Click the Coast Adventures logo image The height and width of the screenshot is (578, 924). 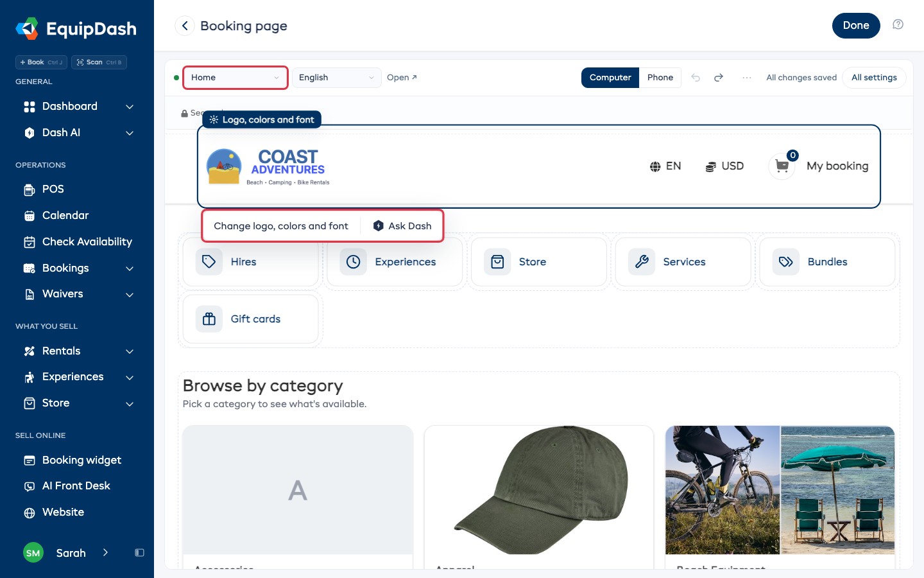pos(268,167)
